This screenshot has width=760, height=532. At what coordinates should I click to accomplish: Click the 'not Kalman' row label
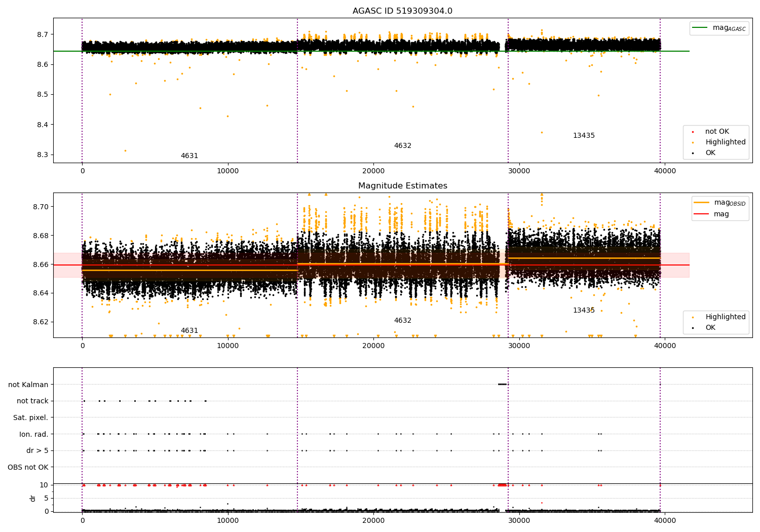click(x=28, y=385)
